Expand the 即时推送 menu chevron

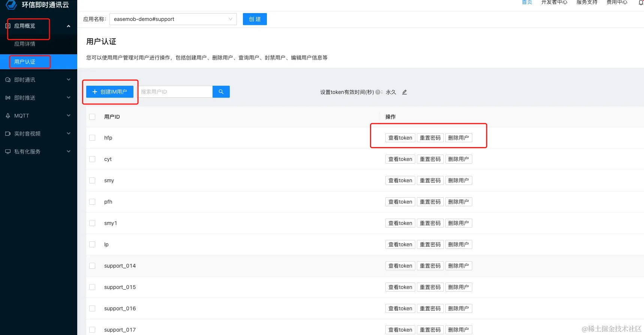(x=69, y=98)
